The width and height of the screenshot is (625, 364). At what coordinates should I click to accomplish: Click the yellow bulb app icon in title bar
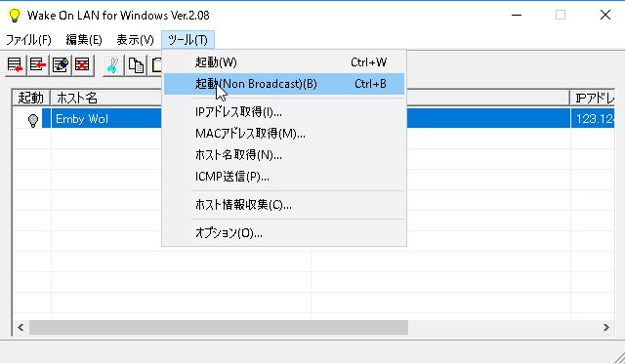coord(15,16)
